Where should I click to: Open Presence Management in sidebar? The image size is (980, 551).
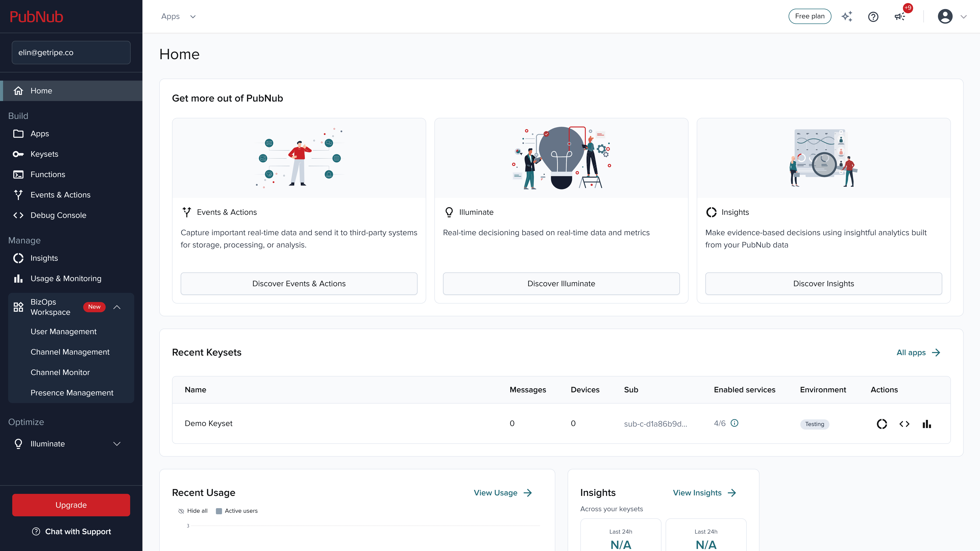(72, 393)
